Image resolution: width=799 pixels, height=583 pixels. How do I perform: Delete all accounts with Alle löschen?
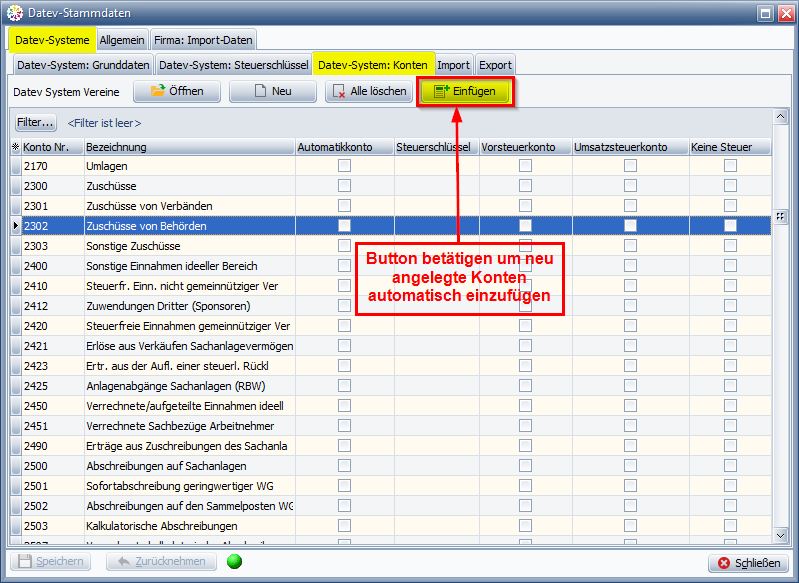369,91
